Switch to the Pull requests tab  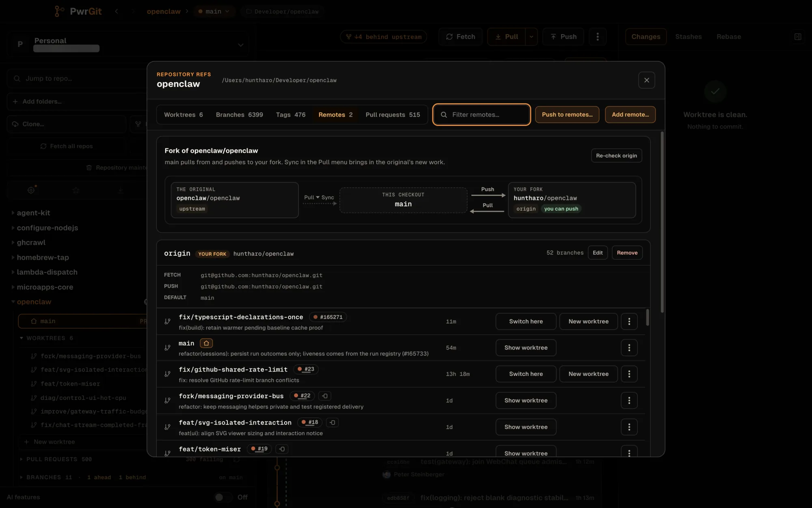393,115
